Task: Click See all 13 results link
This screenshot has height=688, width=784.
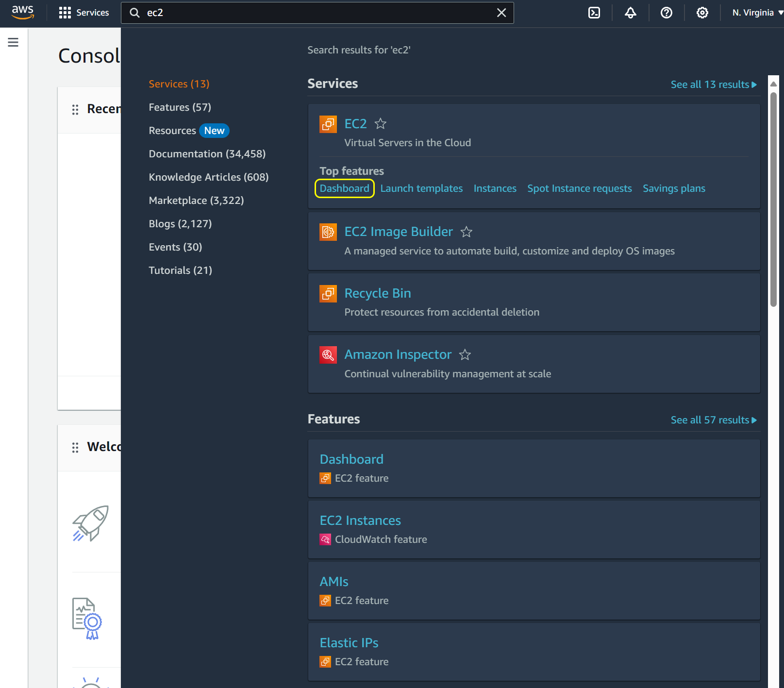Action: (714, 84)
